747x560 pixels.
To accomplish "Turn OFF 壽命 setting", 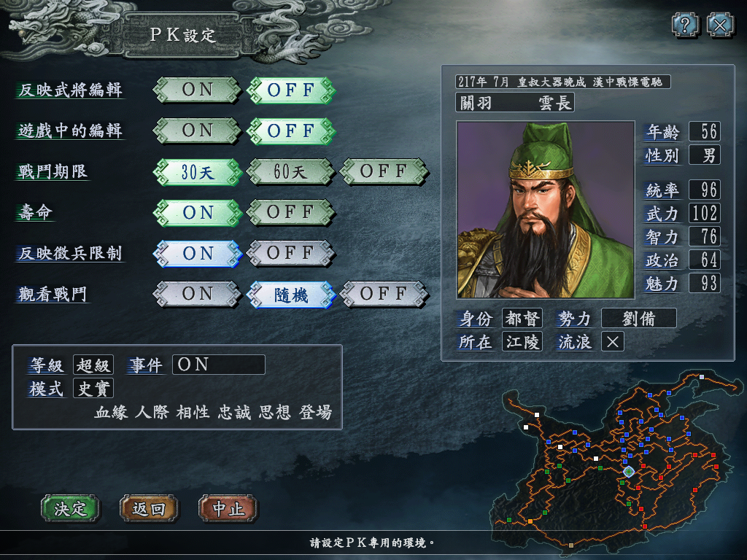I will point(290,212).
